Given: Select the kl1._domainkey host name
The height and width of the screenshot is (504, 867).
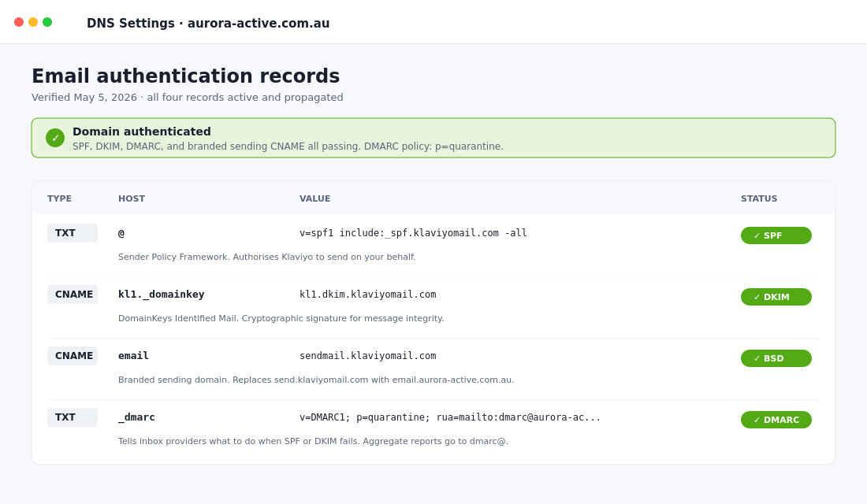Looking at the screenshot, I should (x=162, y=295).
